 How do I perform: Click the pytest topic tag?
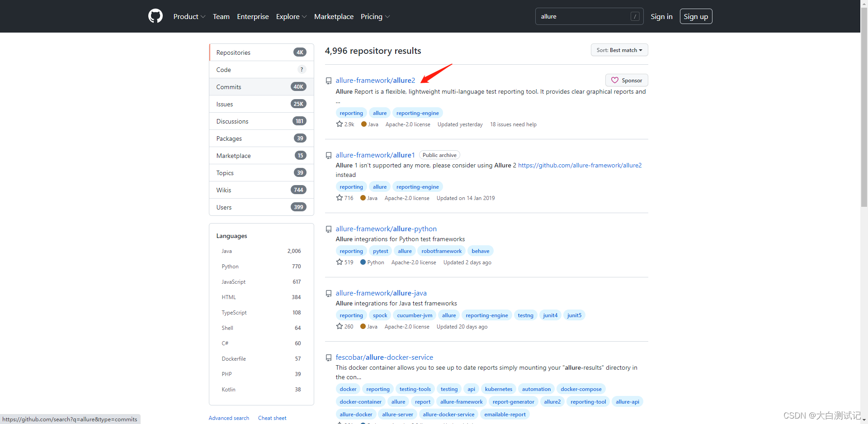click(380, 251)
